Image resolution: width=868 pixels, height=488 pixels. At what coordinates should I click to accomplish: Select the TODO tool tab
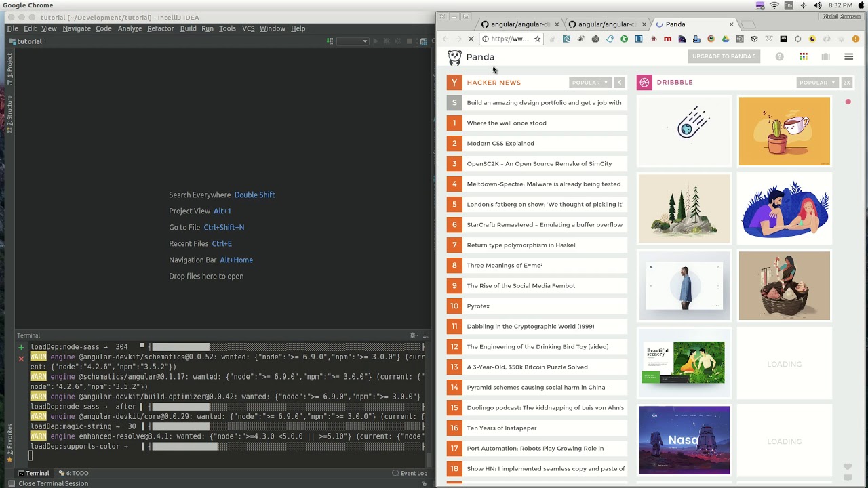[74, 473]
